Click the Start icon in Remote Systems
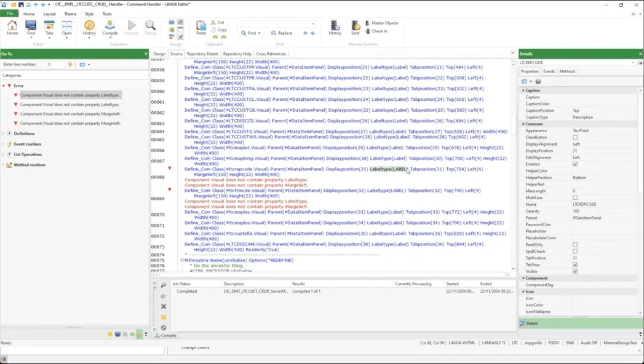 [356, 27]
